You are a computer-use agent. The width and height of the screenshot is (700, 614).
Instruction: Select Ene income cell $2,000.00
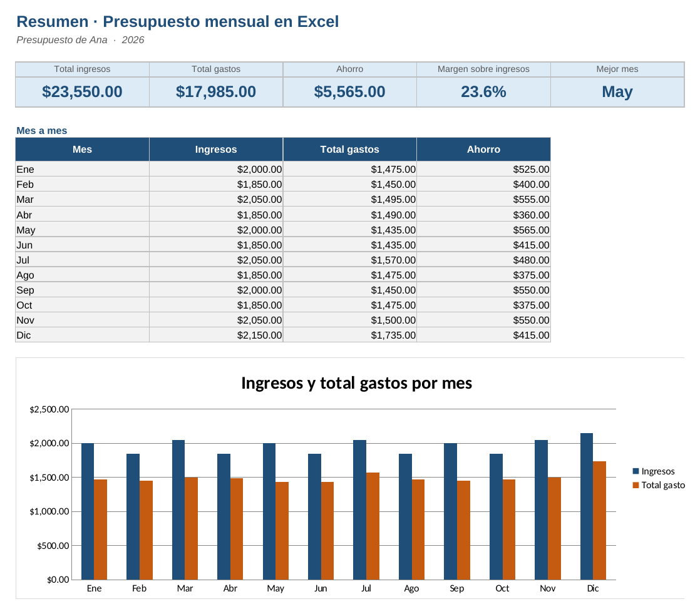coord(216,169)
